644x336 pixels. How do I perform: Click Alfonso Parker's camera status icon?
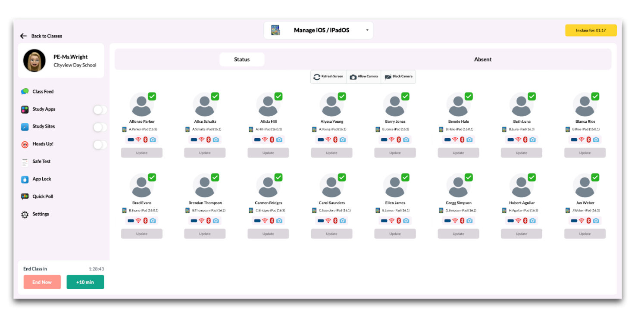point(153,140)
